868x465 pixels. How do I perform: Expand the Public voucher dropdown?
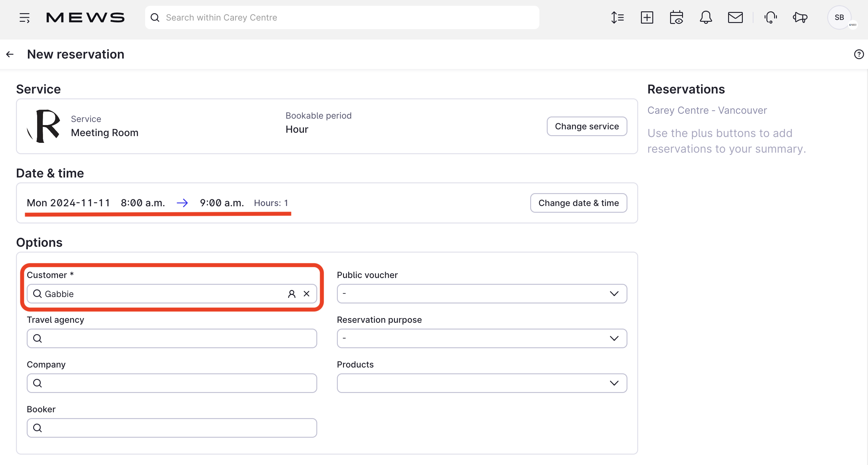point(481,294)
